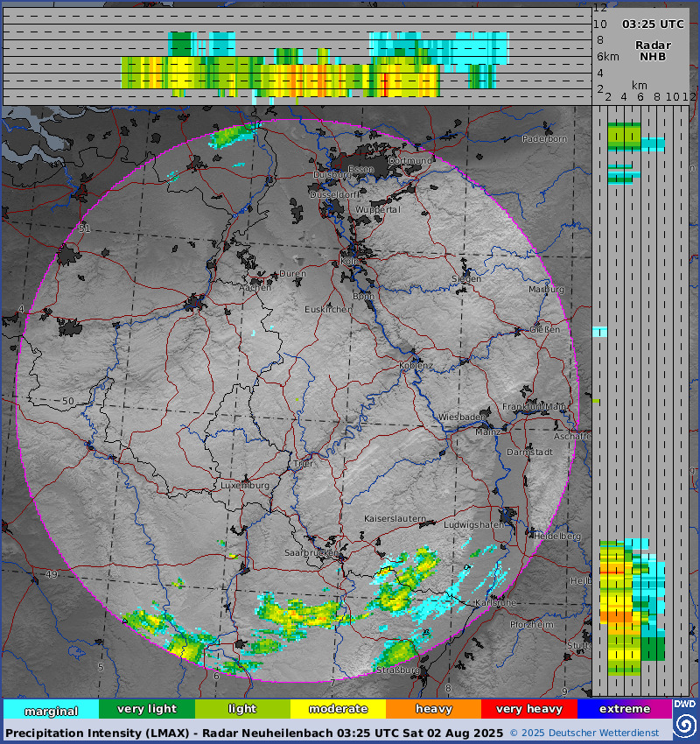Click the Precipitation Intensity (LMAX) caption
This screenshot has height=744, width=700.
pyautogui.click(x=254, y=733)
